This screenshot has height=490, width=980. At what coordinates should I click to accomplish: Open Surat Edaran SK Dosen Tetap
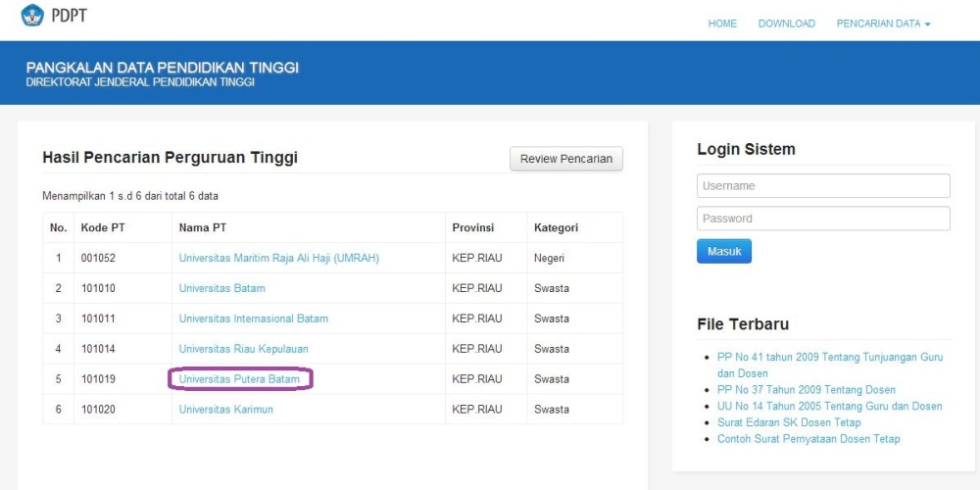point(789,422)
